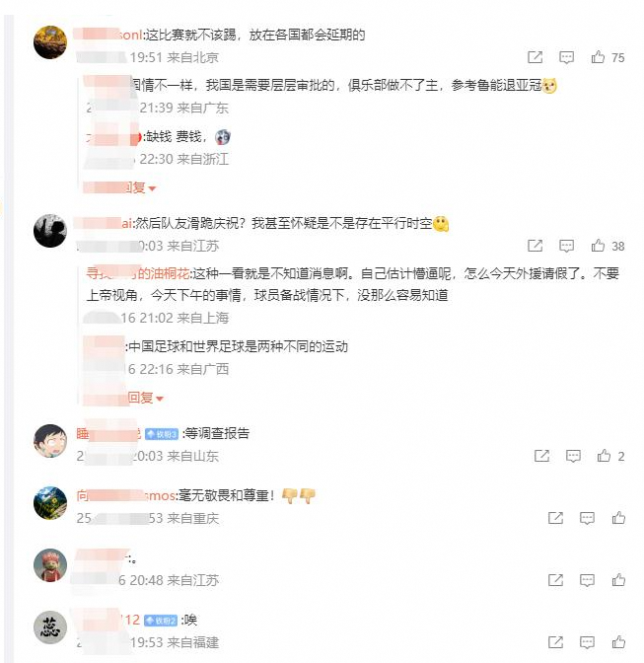
Task: Reply to the 20:48 Jiangsu comment
Action: click(x=587, y=580)
